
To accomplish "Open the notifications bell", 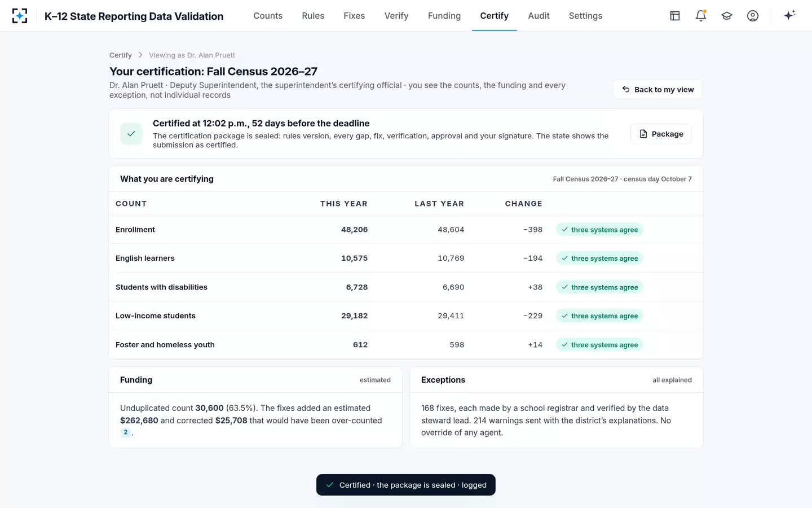I will (701, 16).
